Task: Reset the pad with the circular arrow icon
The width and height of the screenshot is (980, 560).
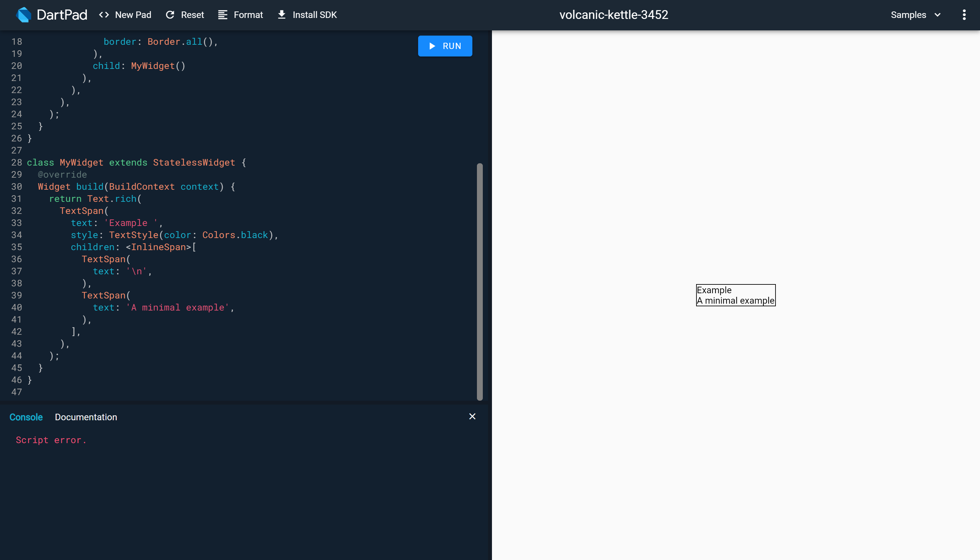Action: [x=170, y=15]
